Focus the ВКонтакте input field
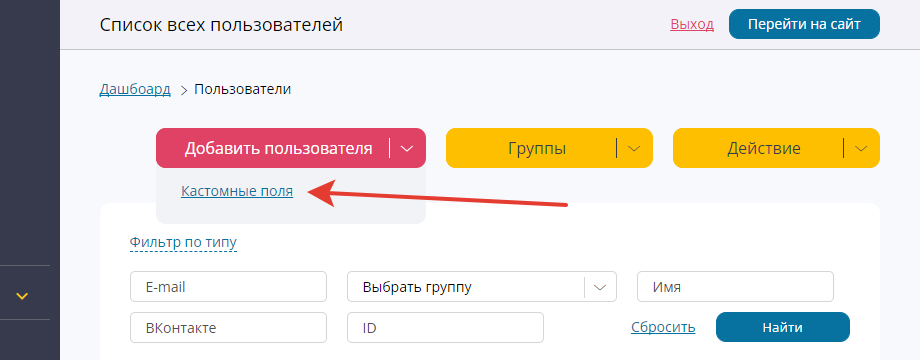Image resolution: width=924 pixels, height=360 pixels. (x=228, y=328)
